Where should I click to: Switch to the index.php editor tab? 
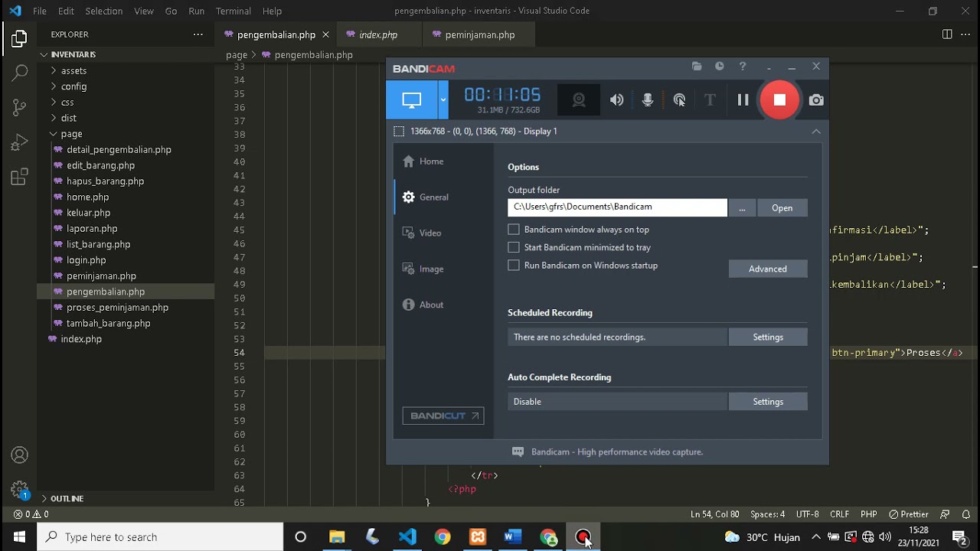(378, 34)
